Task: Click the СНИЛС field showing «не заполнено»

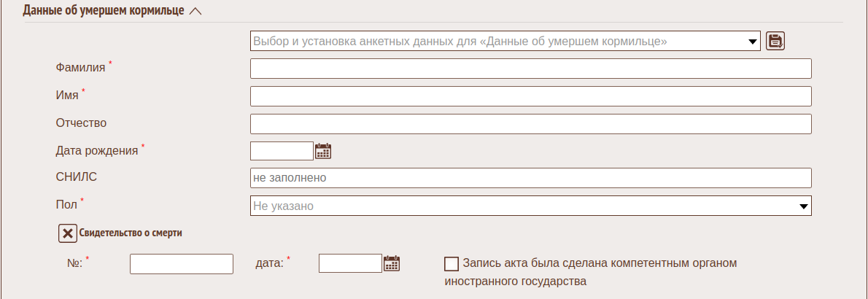Action: pos(530,178)
